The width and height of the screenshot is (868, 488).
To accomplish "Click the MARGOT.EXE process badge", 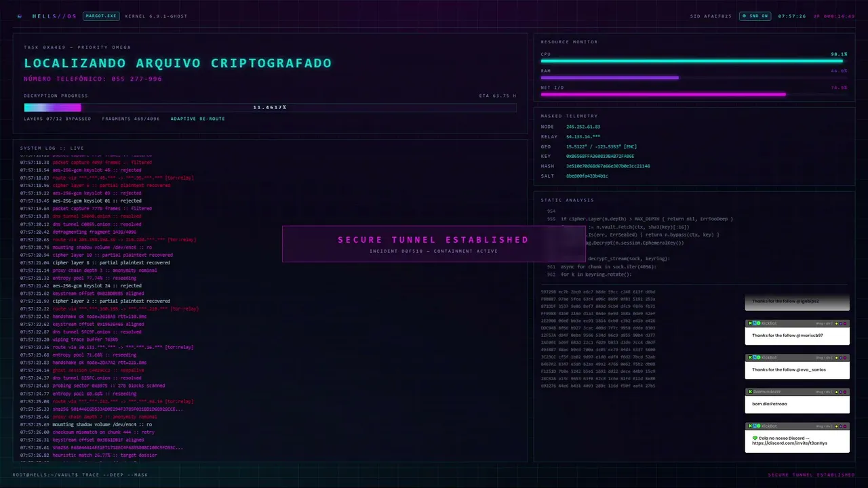I will (101, 16).
